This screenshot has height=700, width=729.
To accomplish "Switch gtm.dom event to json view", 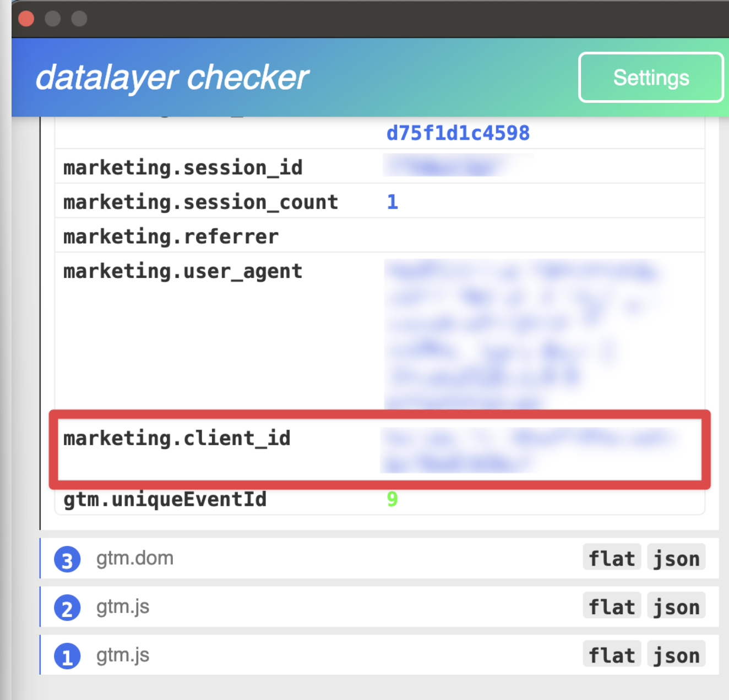I will [676, 559].
